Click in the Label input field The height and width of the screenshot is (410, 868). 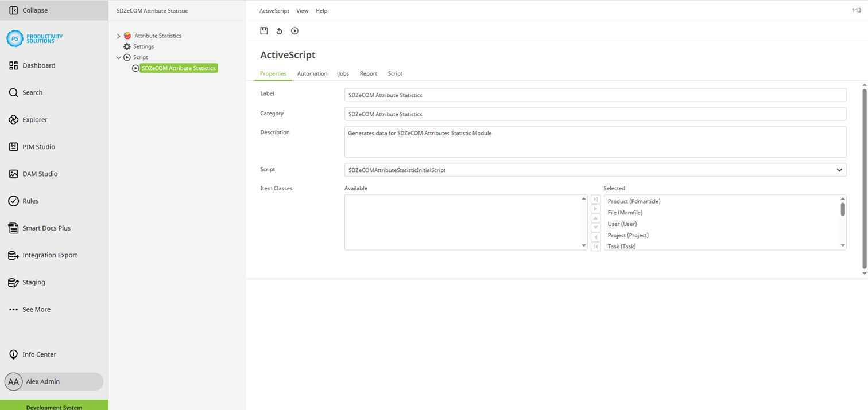[x=595, y=95]
